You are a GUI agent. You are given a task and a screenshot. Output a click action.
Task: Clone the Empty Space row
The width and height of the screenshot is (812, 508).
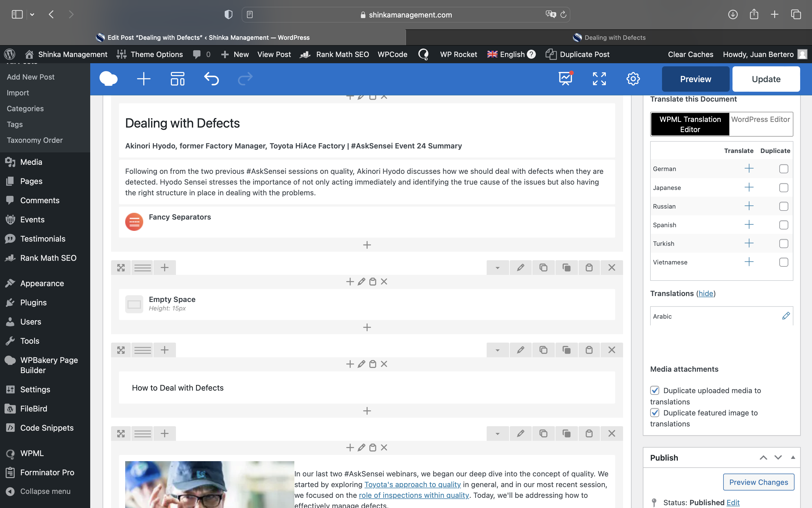pyautogui.click(x=543, y=268)
